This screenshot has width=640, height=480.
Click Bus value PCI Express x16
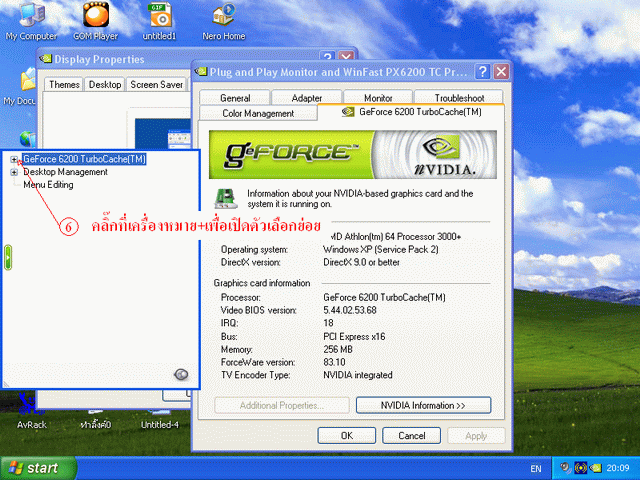click(x=354, y=337)
